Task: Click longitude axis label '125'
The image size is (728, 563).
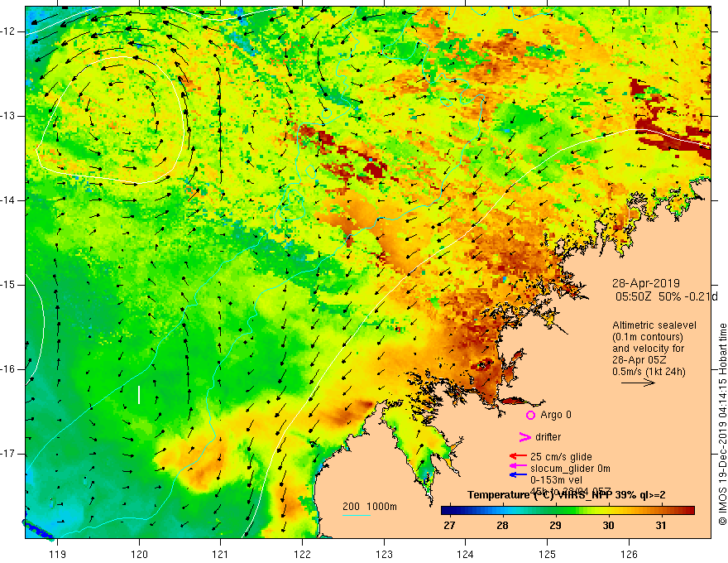Action: click(x=547, y=554)
